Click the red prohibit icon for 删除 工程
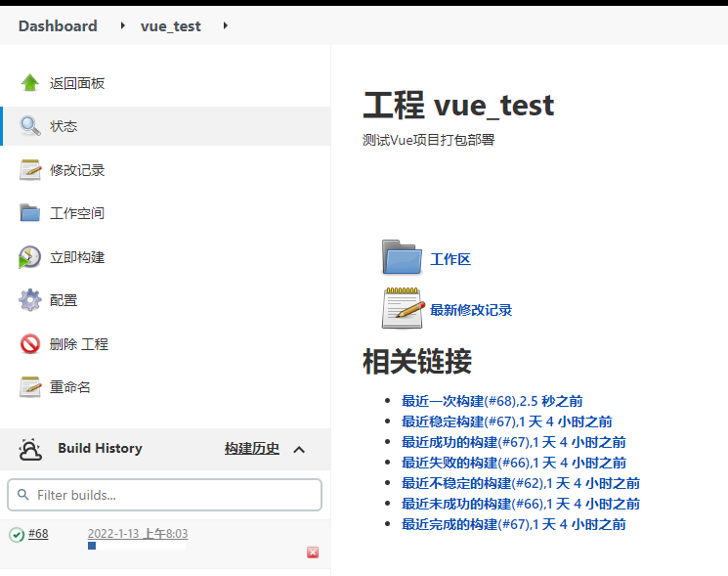728x576 pixels. 30,344
